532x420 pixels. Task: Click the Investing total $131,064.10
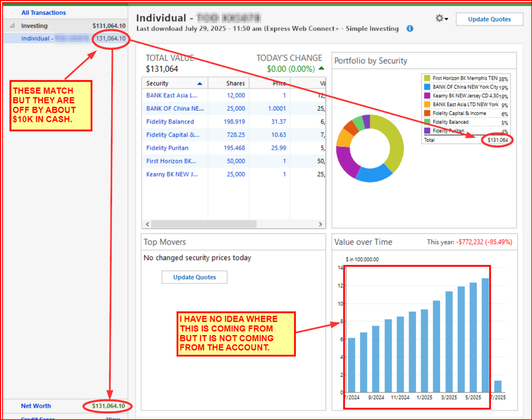pos(109,26)
